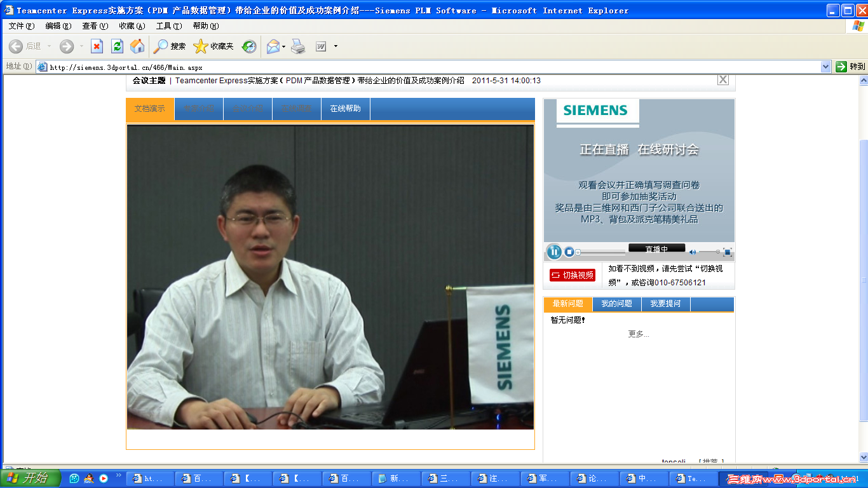Click the 切换视频 red button
Screen dimensions: 868x488
(x=573, y=275)
